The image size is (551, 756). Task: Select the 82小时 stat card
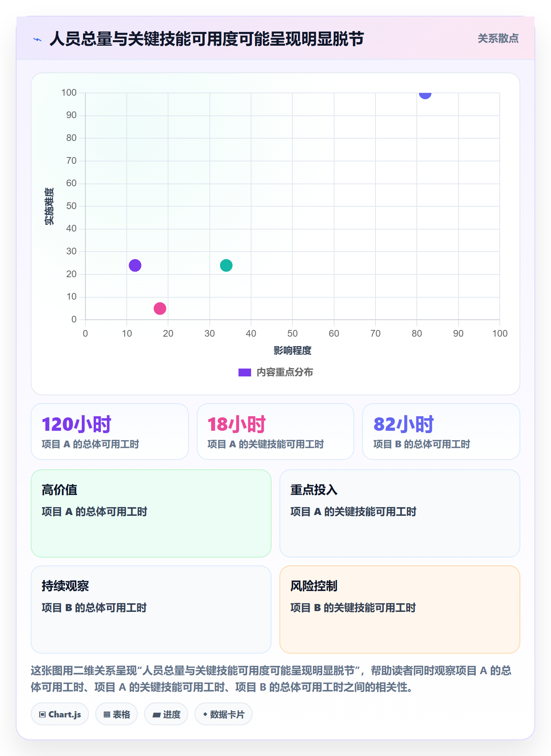441,432
